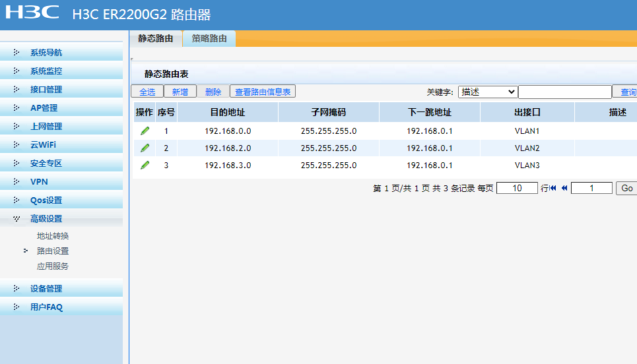637x364 pixels.
Task: Open the 路由设置 submenu item
Action: (53, 251)
